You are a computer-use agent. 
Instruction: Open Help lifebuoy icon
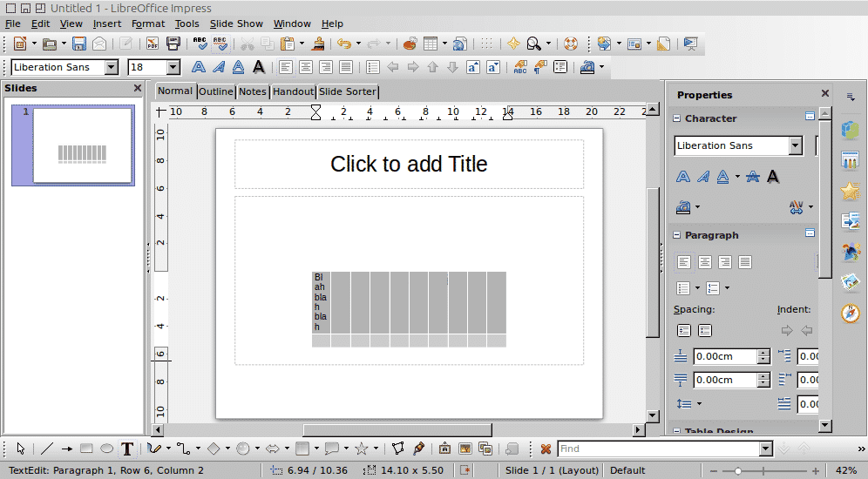click(x=571, y=44)
